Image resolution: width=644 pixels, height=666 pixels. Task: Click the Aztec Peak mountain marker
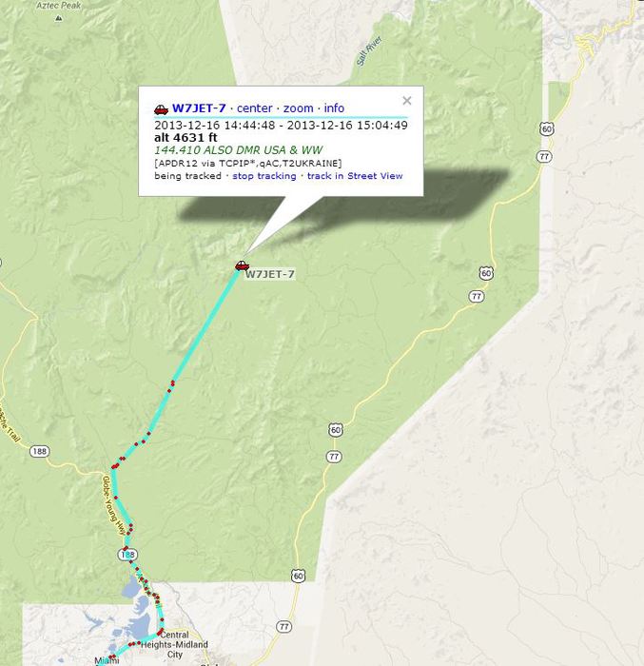point(59,18)
